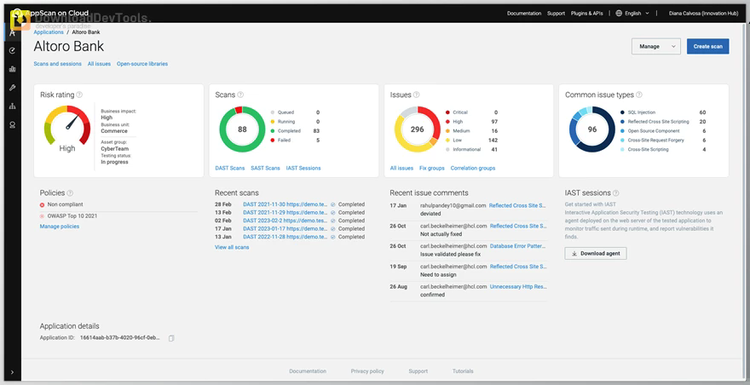Image resolution: width=750 pixels, height=385 pixels.
Task: Open the Risk rating help icon
Action: 79,95
